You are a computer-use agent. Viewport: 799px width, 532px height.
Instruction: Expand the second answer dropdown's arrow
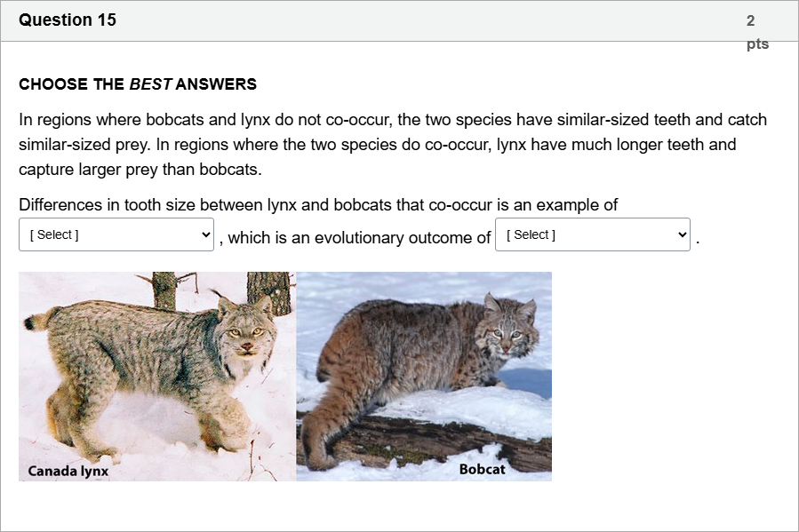[681, 234]
